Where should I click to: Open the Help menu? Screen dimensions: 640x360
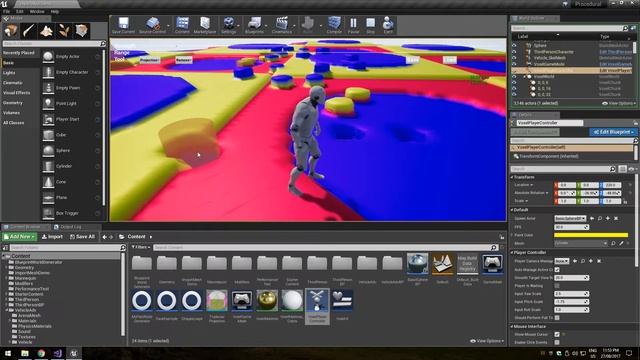point(54,11)
